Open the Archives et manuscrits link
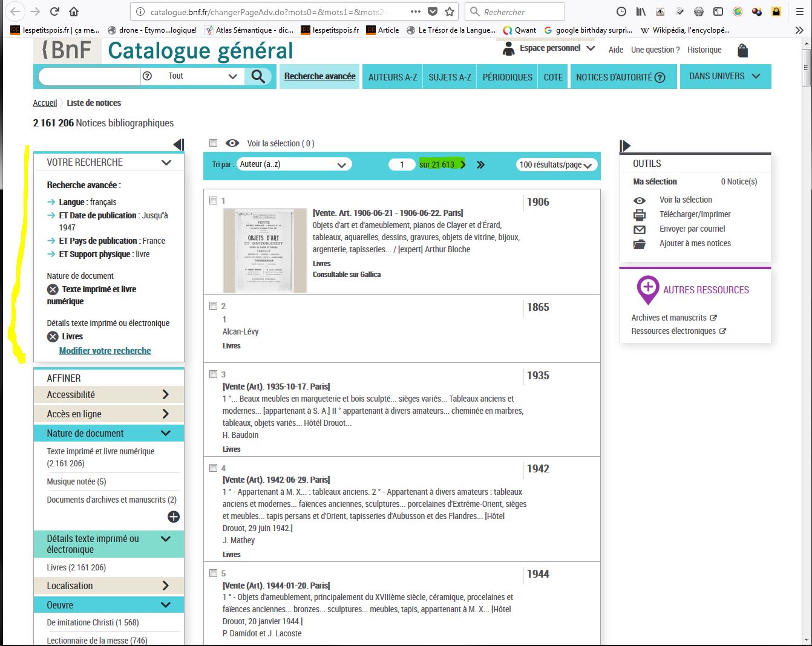Viewport: 812px width, 646px height. pos(669,318)
